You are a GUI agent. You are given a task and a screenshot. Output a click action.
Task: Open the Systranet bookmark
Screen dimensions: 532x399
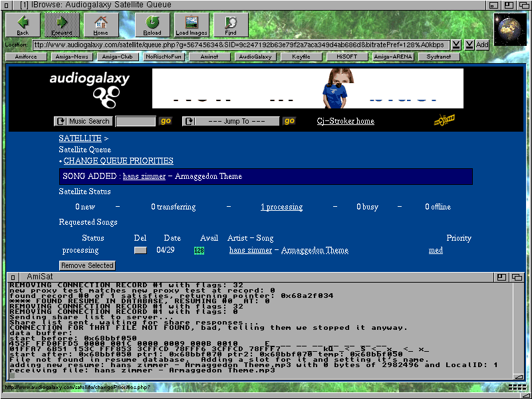pyautogui.click(x=439, y=57)
